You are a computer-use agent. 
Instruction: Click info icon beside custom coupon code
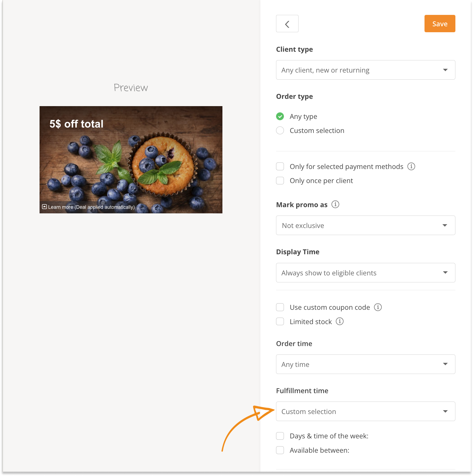coord(378,307)
